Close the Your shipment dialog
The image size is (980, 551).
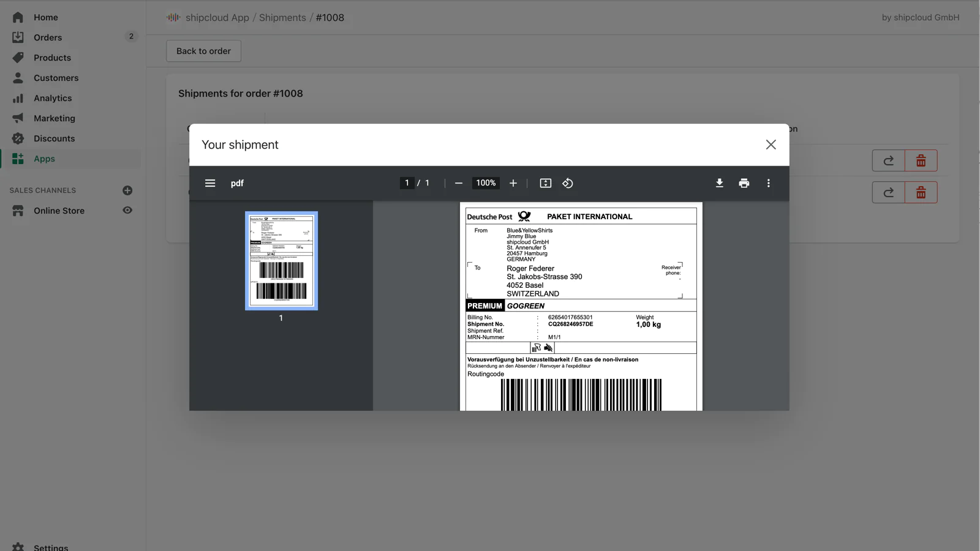point(771,144)
